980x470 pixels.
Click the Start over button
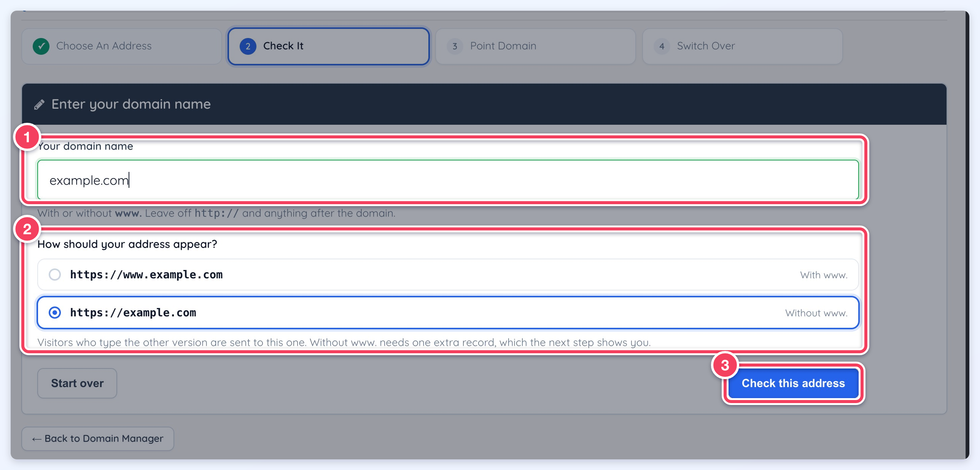(x=77, y=383)
